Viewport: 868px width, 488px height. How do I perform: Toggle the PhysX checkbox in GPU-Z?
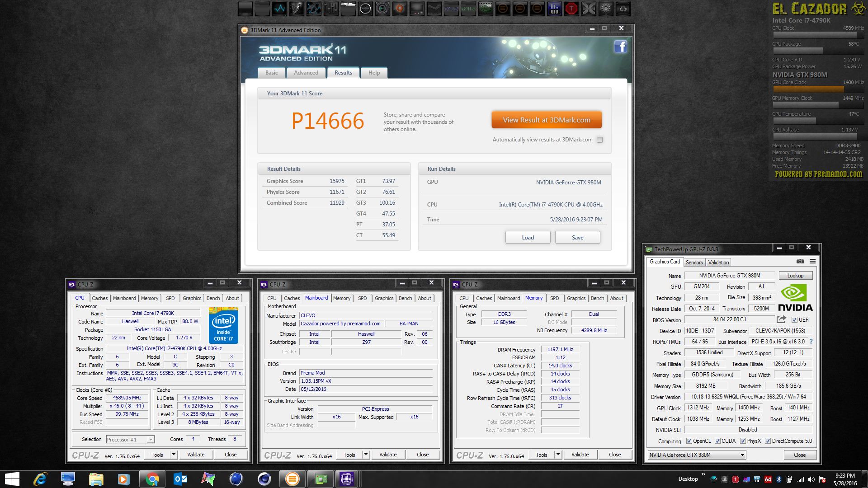point(743,441)
